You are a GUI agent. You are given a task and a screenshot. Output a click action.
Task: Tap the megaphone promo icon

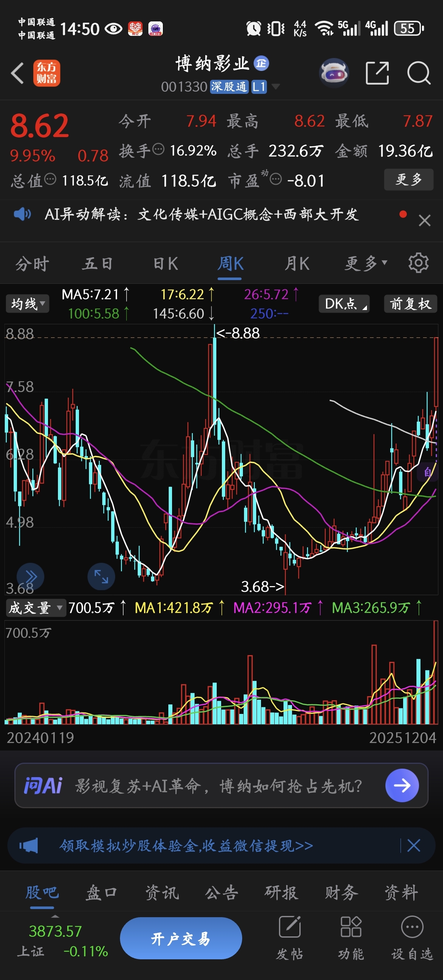[x=29, y=845]
